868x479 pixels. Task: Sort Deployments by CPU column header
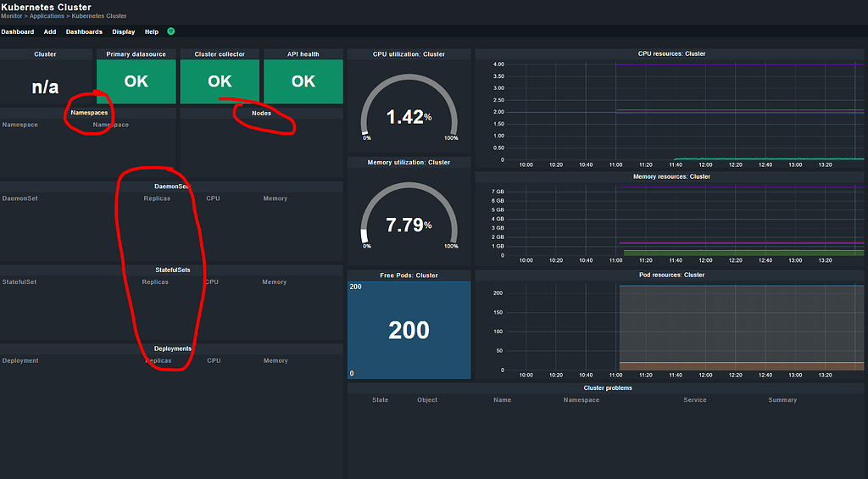[214, 360]
